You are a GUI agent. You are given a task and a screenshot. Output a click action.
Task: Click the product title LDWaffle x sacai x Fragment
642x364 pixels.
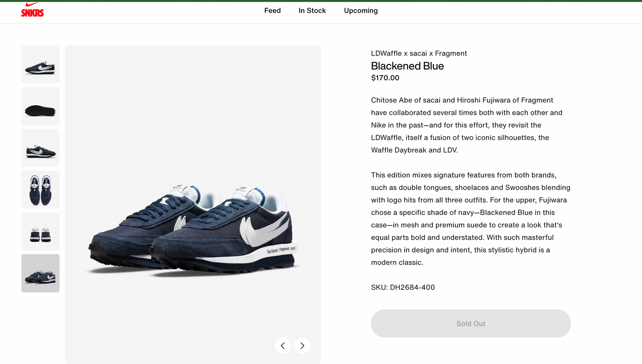tap(419, 53)
